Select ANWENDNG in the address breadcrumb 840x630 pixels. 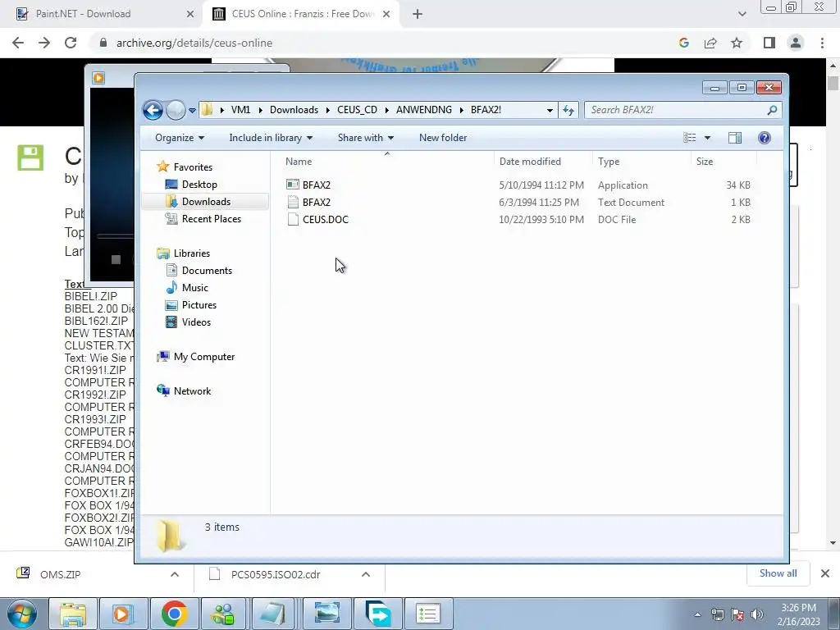pyautogui.click(x=424, y=110)
